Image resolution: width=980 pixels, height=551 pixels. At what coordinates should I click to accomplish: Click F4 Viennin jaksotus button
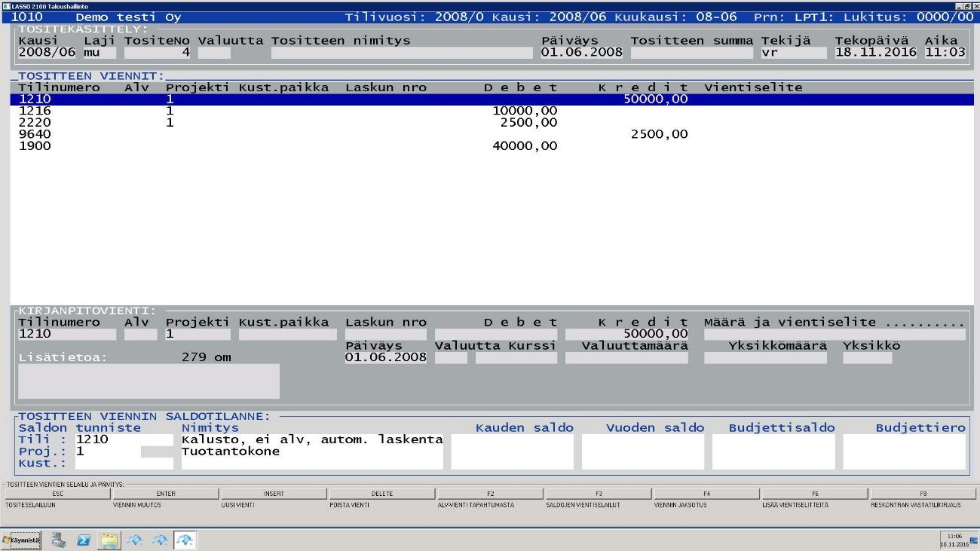[x=706, y=494]
